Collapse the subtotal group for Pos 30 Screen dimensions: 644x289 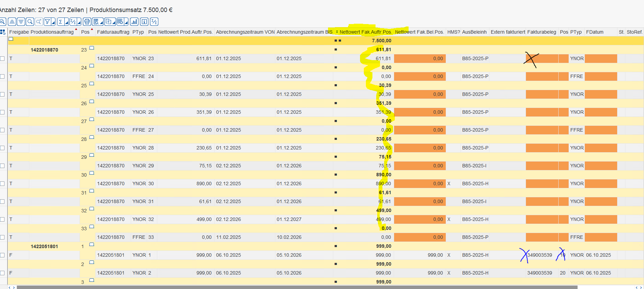[92, 173]
